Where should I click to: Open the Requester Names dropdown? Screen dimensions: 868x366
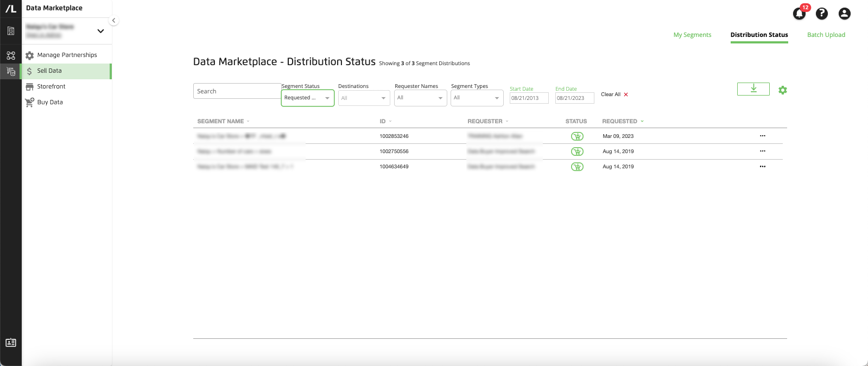(x=420, y=98)
